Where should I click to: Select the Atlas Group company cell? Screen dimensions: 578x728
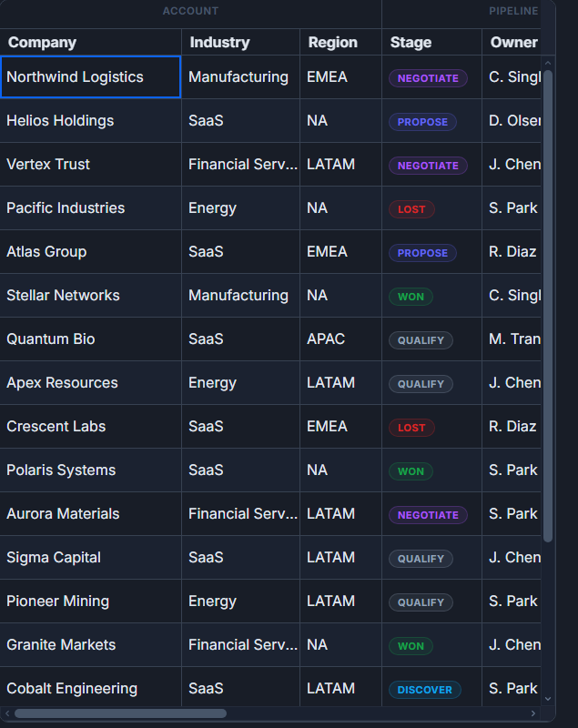click(x=90, y=252)
